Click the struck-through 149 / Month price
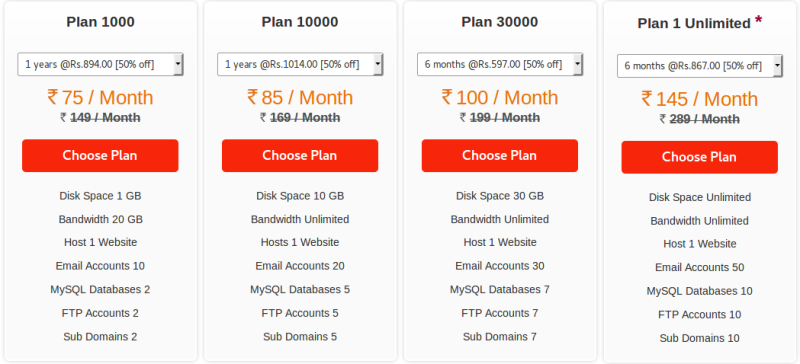This screenshot has width=800, height=364. [x=105, y=117]
